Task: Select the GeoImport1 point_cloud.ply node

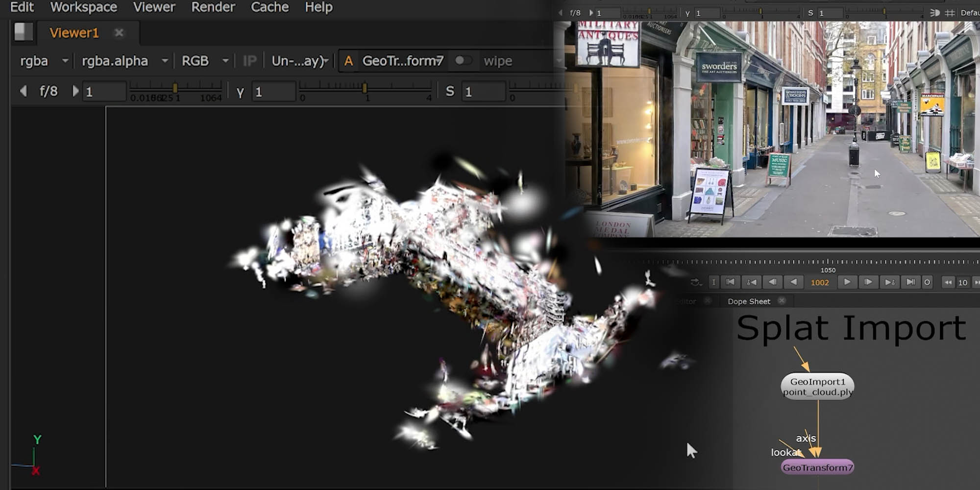Action: 817,386
